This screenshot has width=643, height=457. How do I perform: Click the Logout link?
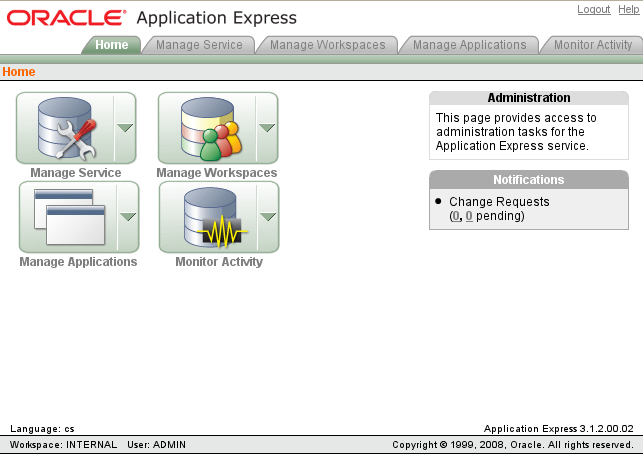593,9
